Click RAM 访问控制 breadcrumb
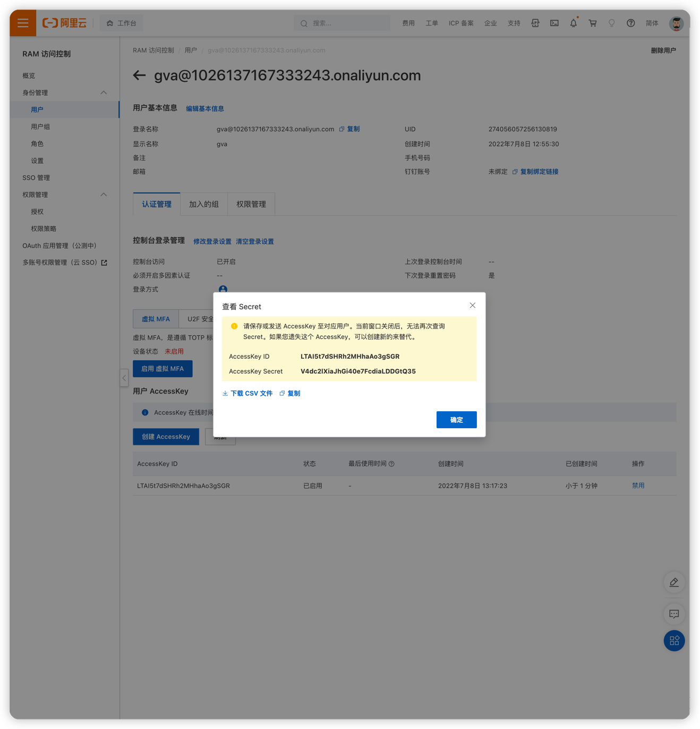The image size is (700, 729). point(153,50)
